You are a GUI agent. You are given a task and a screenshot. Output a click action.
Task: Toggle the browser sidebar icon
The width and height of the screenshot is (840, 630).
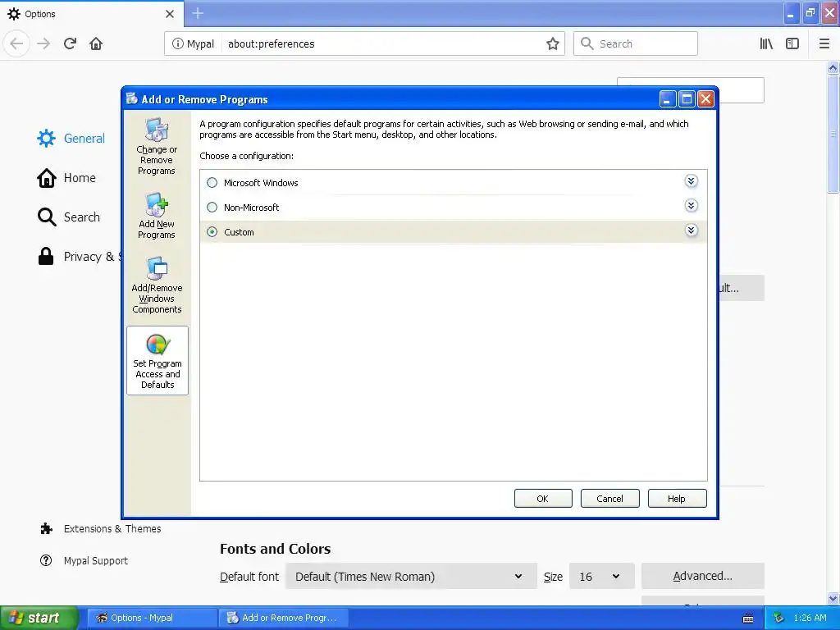pos(792,43)
